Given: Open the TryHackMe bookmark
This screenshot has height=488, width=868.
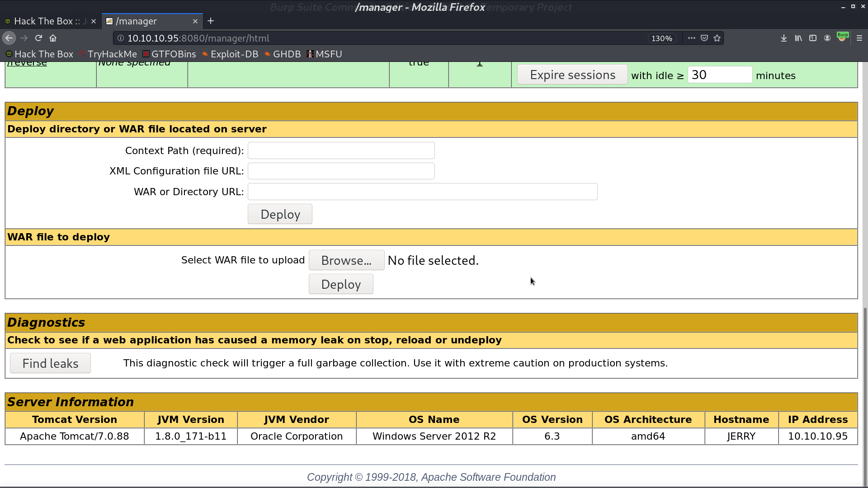Looking at the screenshot, I should pos(108,54).
